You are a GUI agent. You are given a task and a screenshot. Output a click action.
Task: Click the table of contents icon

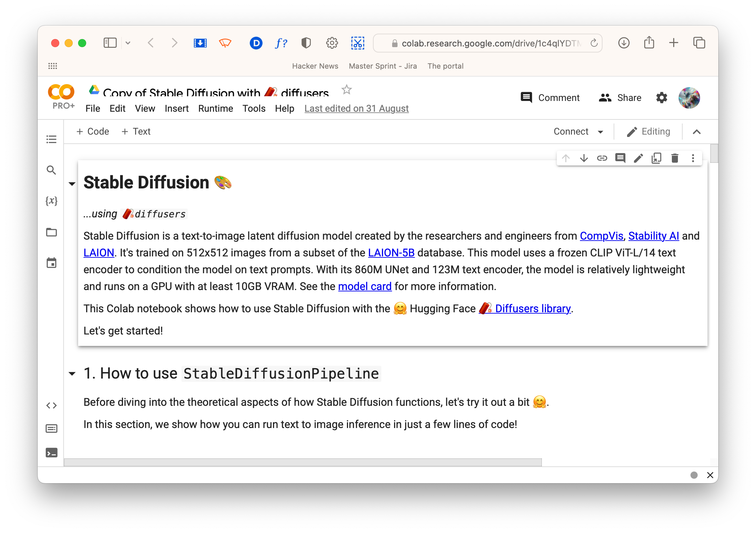point(51,140)
